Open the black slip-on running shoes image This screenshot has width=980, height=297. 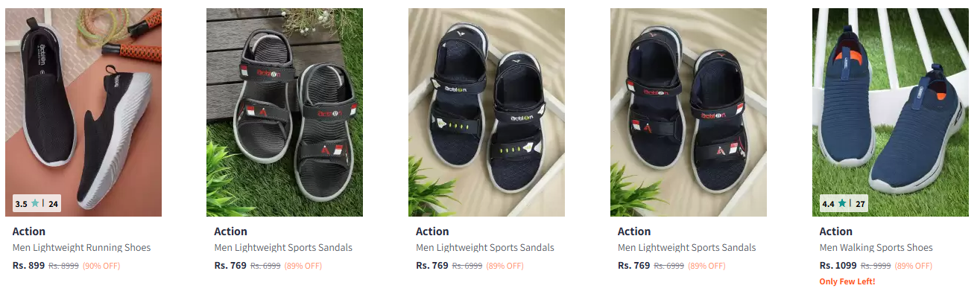pos(83,112)
